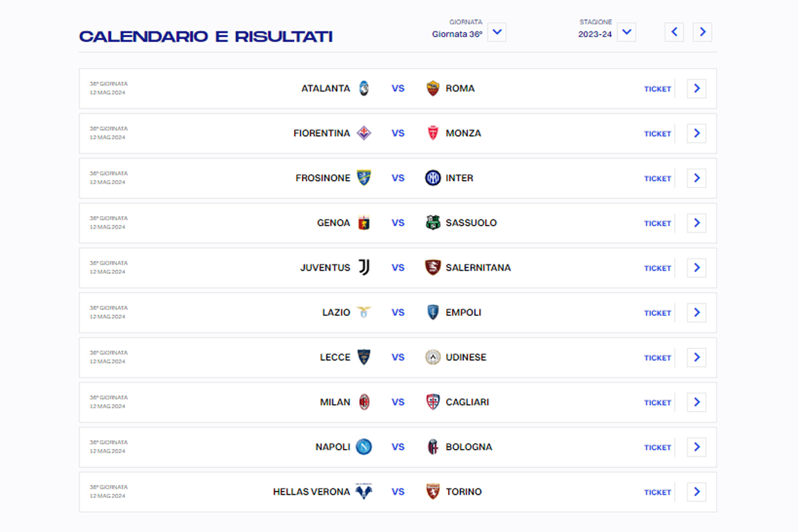The image size is (798, 532).
Task: Click the Genoa team name
Action: coord(333,223)
